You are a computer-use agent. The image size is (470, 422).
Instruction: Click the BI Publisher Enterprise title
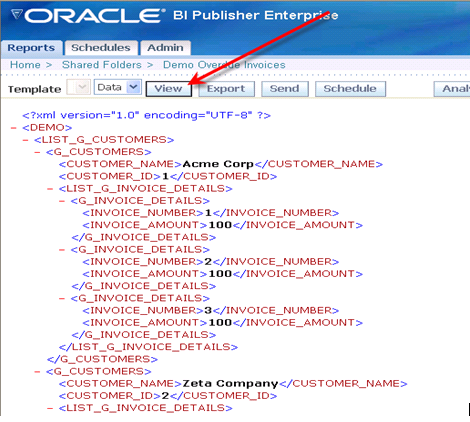click(x=256, y=15)
